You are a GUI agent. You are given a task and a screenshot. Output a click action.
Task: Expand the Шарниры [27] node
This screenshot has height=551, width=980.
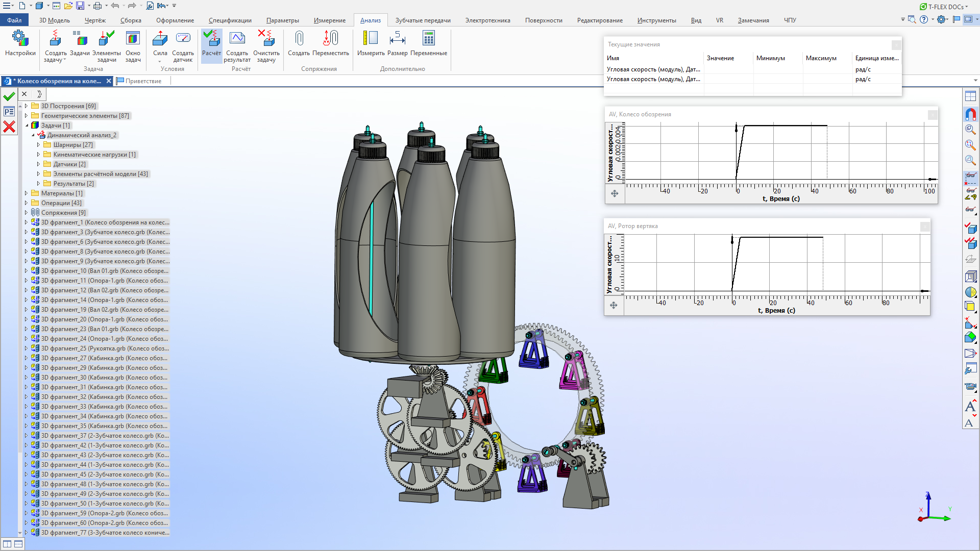[38, 145]
